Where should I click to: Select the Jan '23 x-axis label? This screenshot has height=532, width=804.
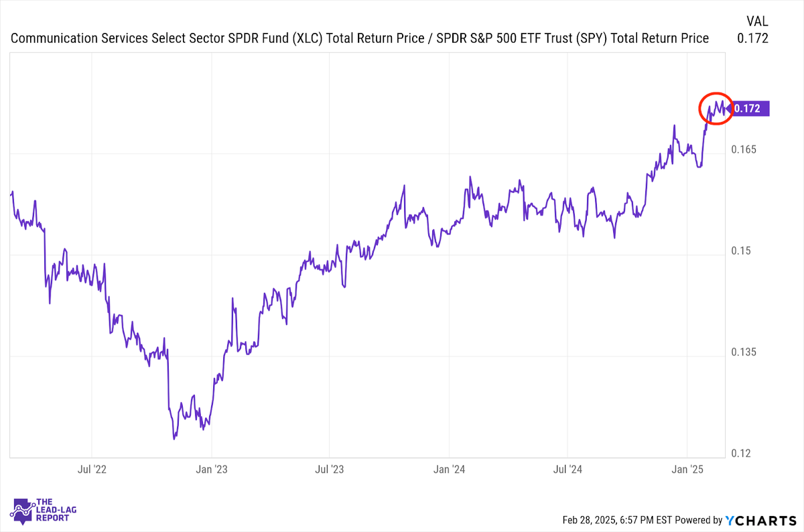[211, 469]
